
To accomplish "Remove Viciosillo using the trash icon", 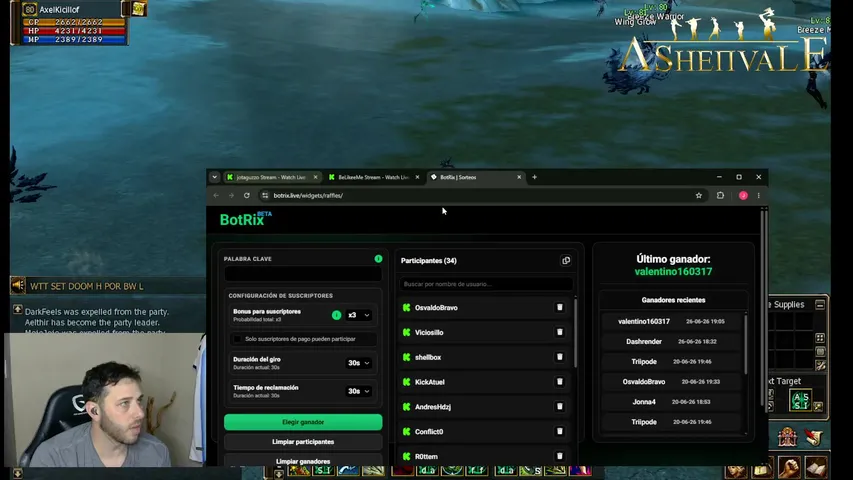I will (559, 332).
